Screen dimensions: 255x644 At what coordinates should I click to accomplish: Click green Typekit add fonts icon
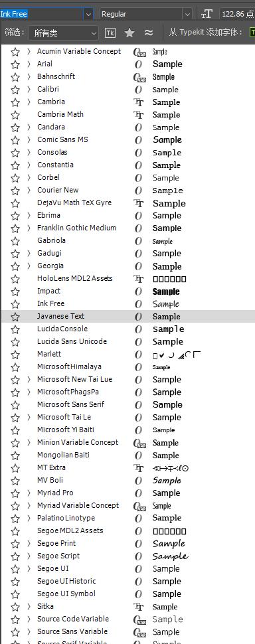[x=252, y=33]
